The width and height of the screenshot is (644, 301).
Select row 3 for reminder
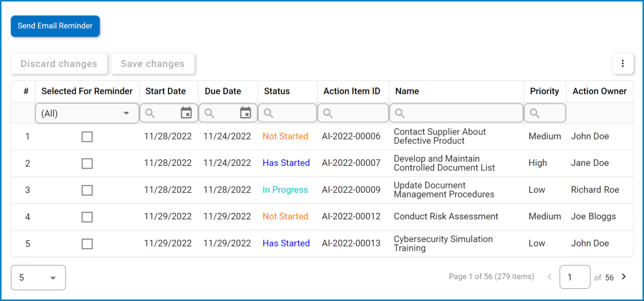point(87,190)
